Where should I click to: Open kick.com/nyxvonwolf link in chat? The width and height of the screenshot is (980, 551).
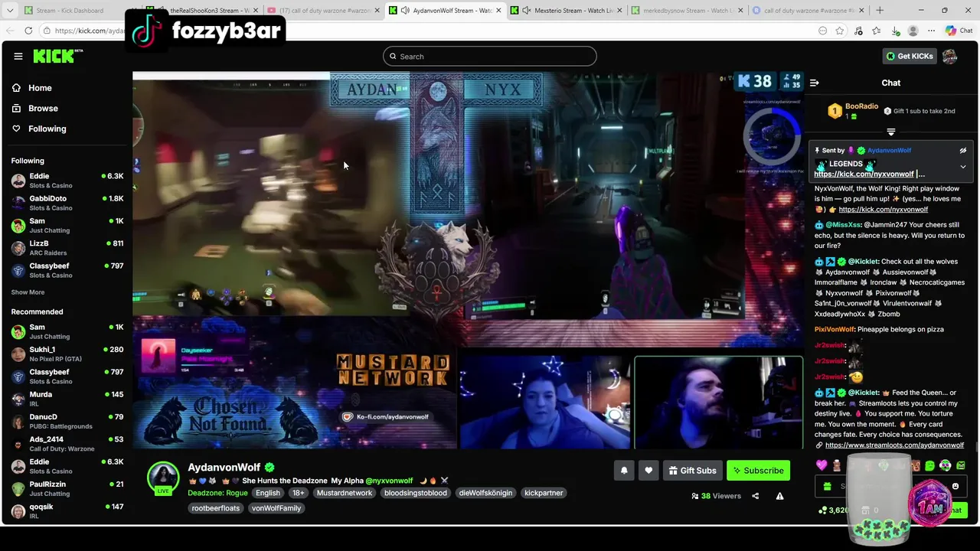(883, 209)
